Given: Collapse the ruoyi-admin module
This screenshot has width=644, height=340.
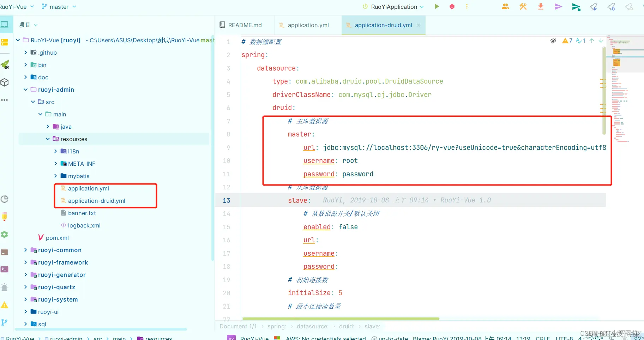Looking at the screenshot, I should (25, 90).
